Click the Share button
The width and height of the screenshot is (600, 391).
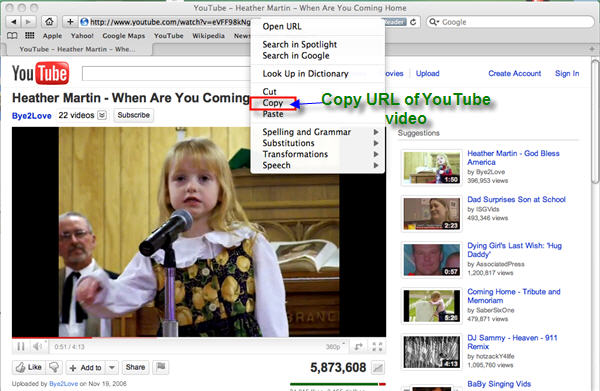coord(135,367)
